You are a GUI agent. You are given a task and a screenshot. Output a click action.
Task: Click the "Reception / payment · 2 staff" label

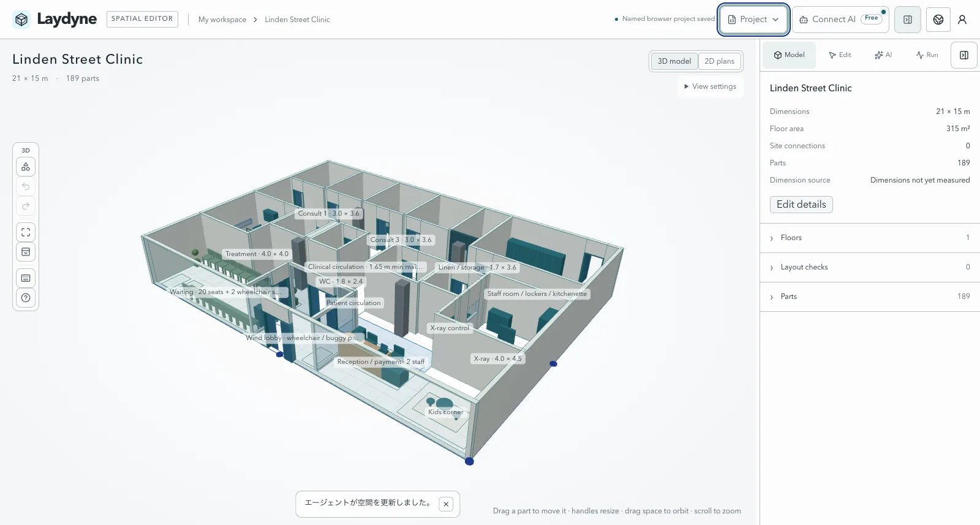click(x=381, y=362)
